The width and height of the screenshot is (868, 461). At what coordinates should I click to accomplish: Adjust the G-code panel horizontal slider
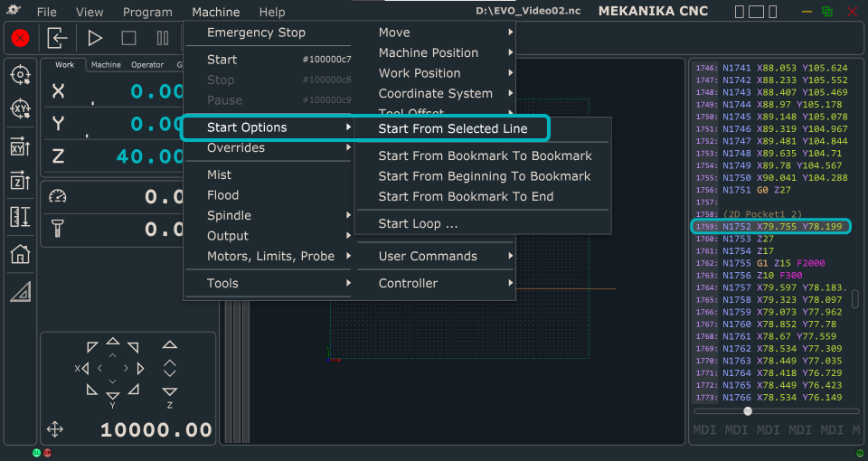pos(748,411)
